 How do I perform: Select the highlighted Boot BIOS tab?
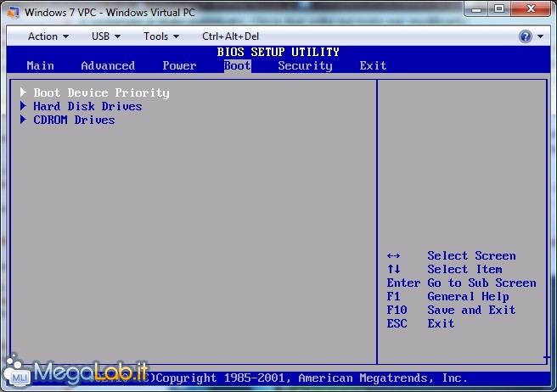click(x=237, y=65)
